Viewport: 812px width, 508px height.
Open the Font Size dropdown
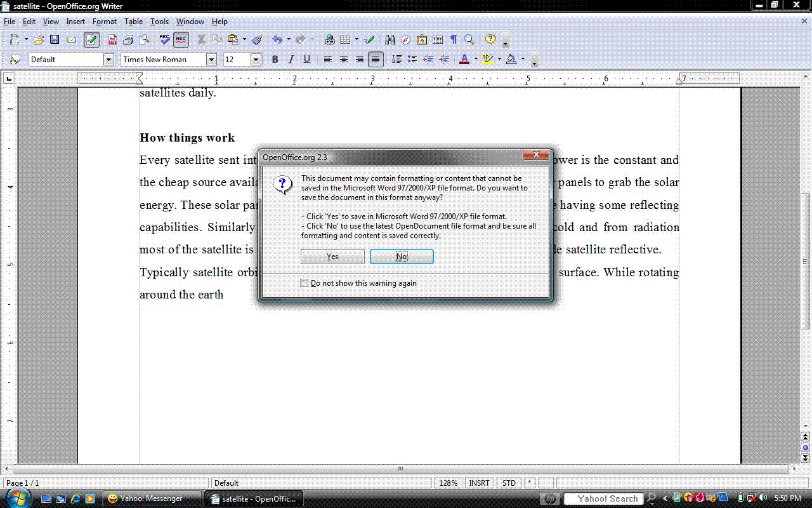[256, 60]
